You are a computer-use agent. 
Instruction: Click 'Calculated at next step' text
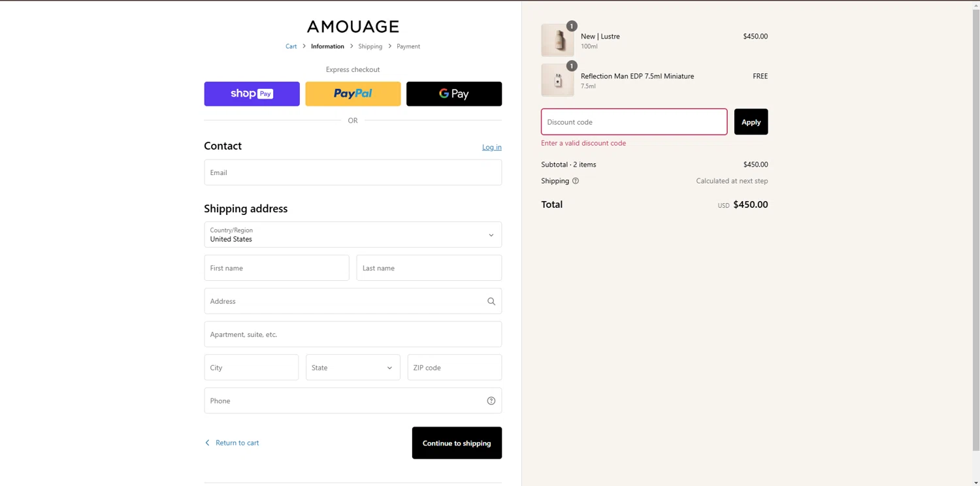tap(732, 181)
